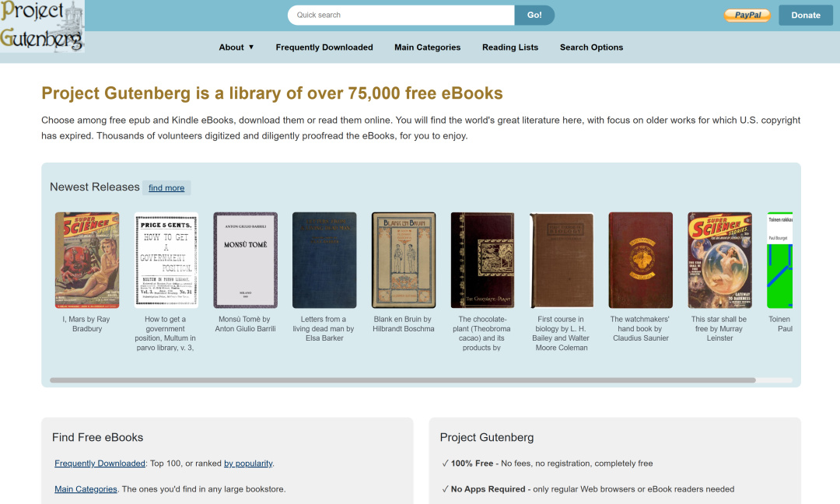Click Monsù Tomè by Anton Giulio Barrili title
This screenshot has width=840, height=504.
[245, 324]
